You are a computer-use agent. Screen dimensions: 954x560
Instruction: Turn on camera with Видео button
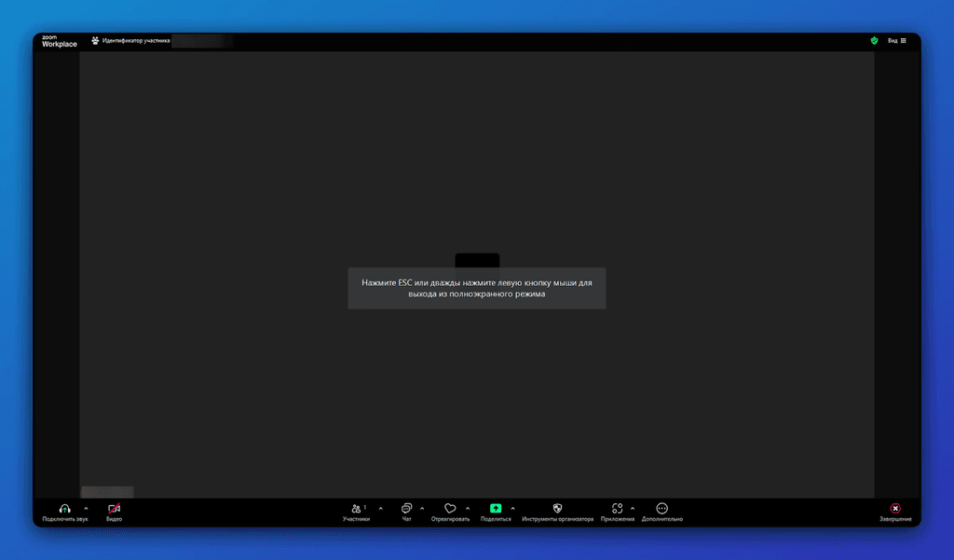click(x=113, y=508)
